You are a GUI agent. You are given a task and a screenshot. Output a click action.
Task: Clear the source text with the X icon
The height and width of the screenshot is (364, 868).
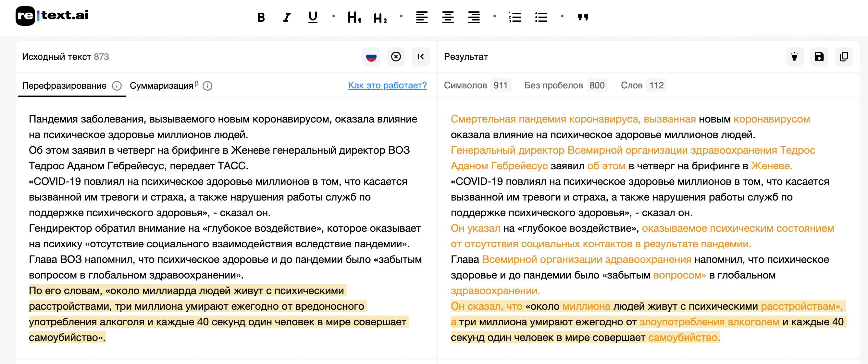pyautogui.click(x=396, y=57)
